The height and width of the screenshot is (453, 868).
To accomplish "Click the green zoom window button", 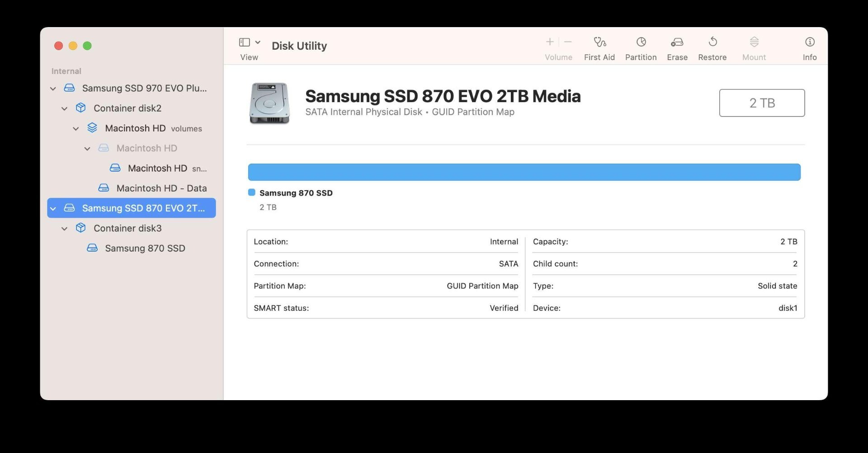I will coord(87,46).
